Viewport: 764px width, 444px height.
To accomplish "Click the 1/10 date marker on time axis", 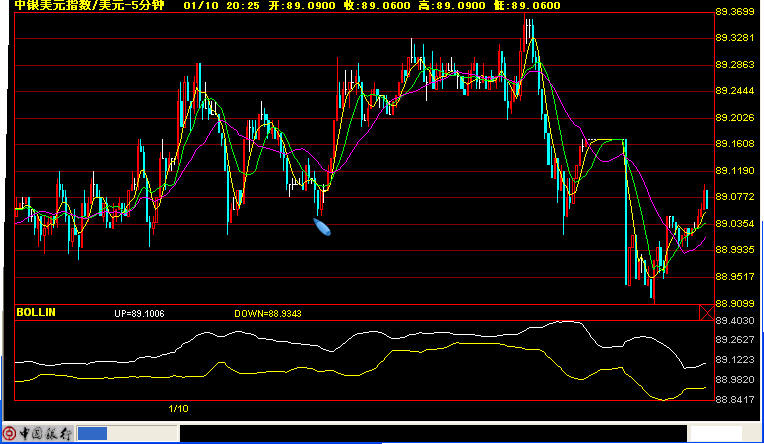I will pos(178,408).
